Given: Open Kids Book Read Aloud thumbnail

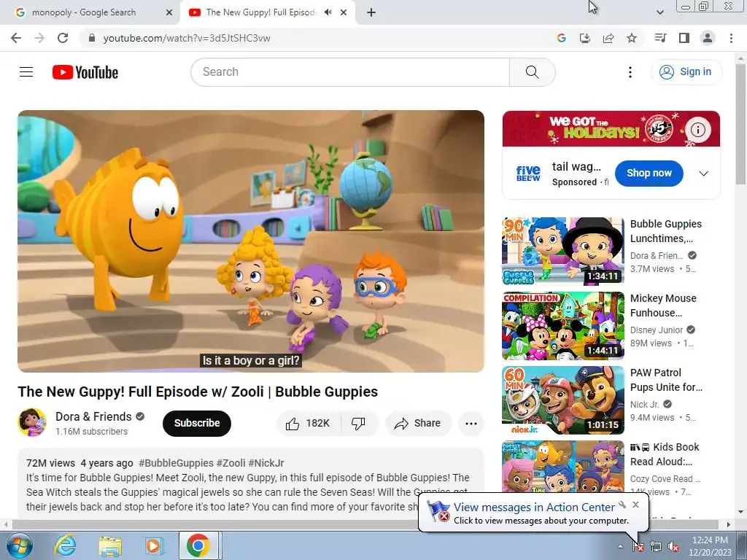Looking at the screenshot, I should [563, 467].
